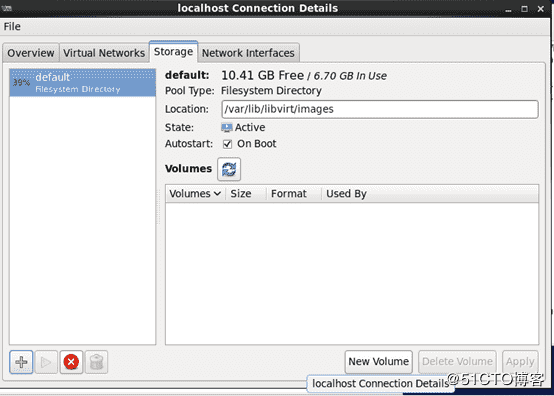
Task: Open the File menu
Action: click(12, 26)
